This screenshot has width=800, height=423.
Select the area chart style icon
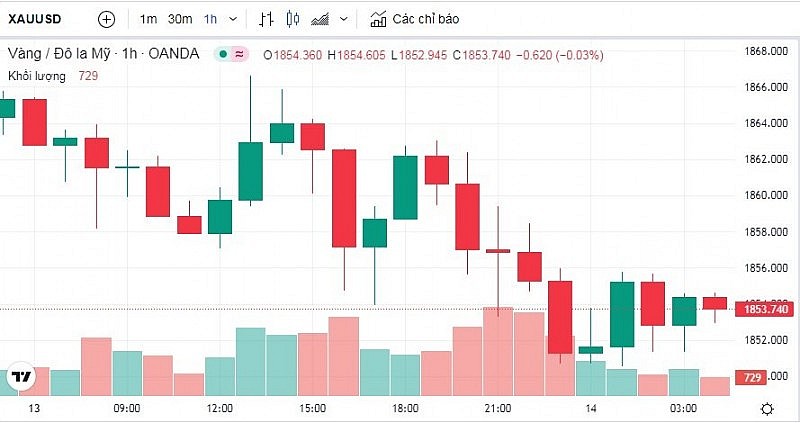pos(321,19)
